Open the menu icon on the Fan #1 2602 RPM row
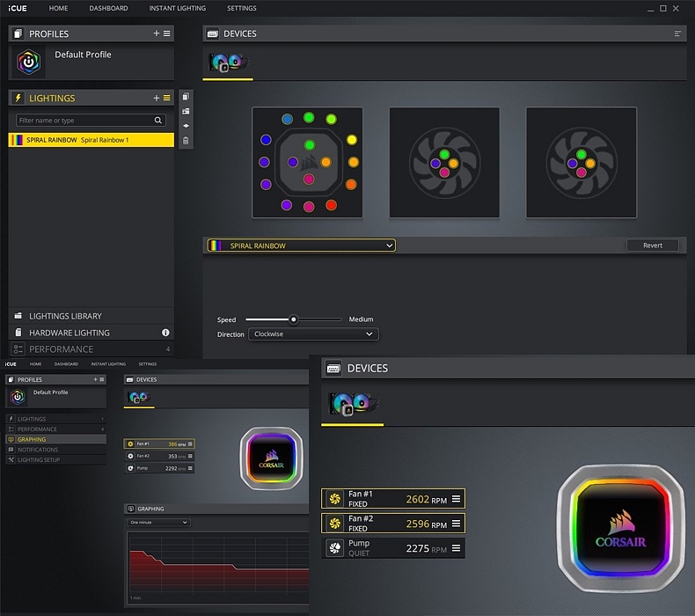 tap(456, 499)
